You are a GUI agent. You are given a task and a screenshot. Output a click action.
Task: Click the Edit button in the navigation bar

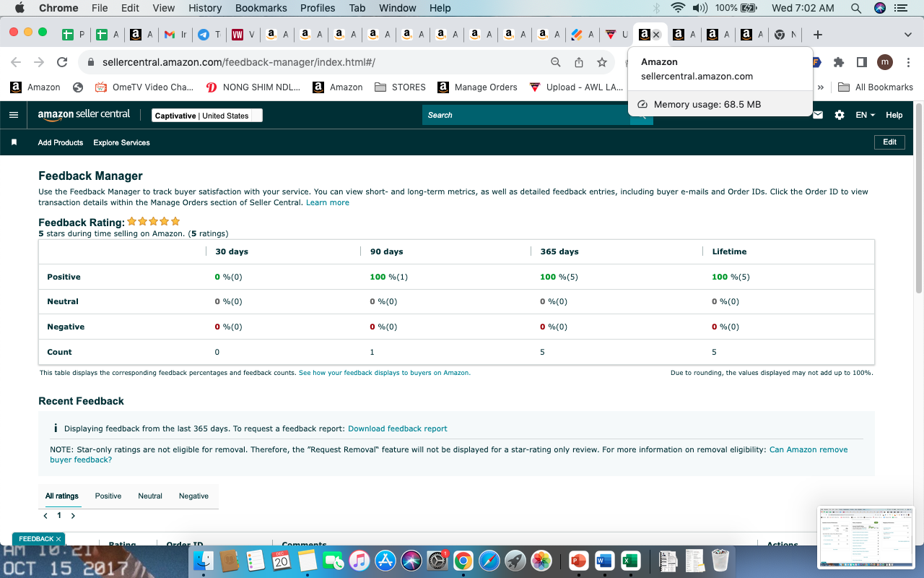click(889, 142)
